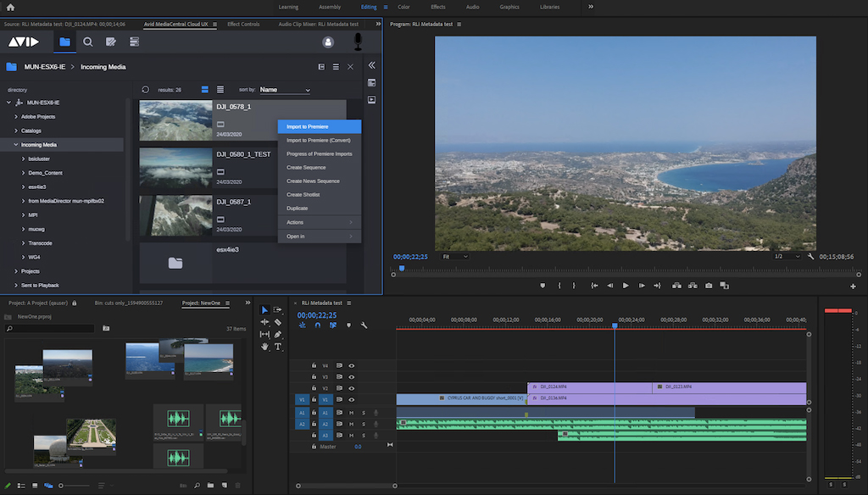The width and height of the screenshot is (868, 495).
Task: Open the Audio workspace tab
Action: point(473,7)
